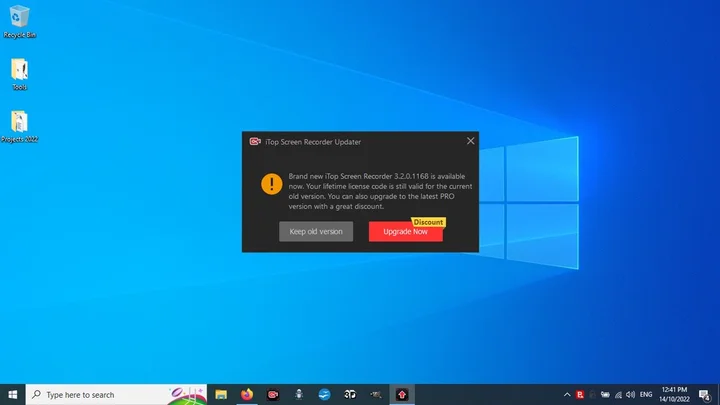Open iTop Screen Recorder in taskbar
Viewport: 720px width, 405px height.
pyautogui.click(x=273, y=394)
